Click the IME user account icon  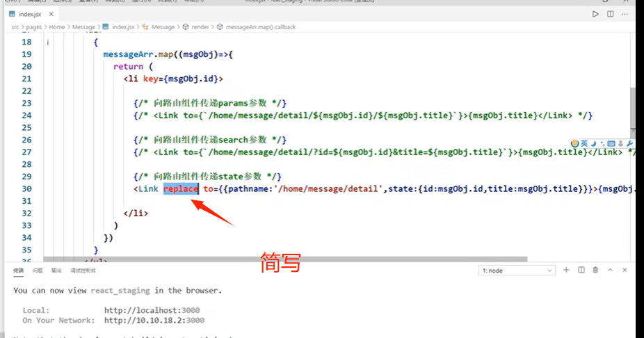click(620, 143)
